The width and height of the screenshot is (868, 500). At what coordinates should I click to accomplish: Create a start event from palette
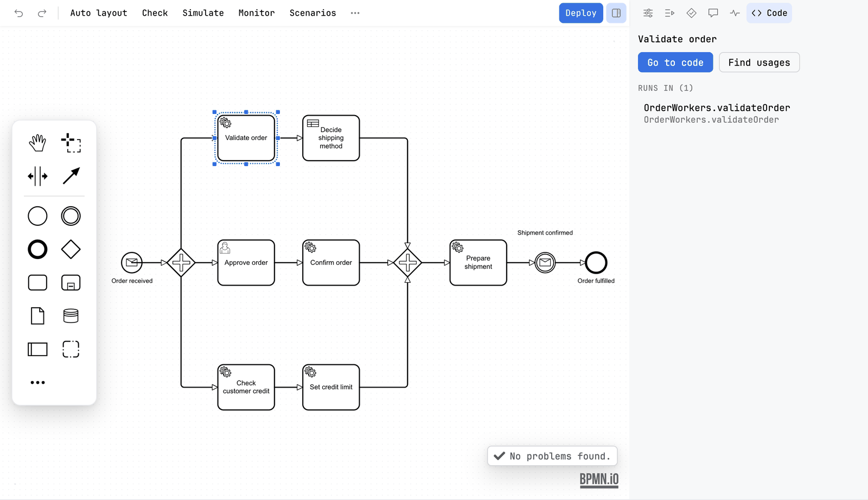coord(37,216)
